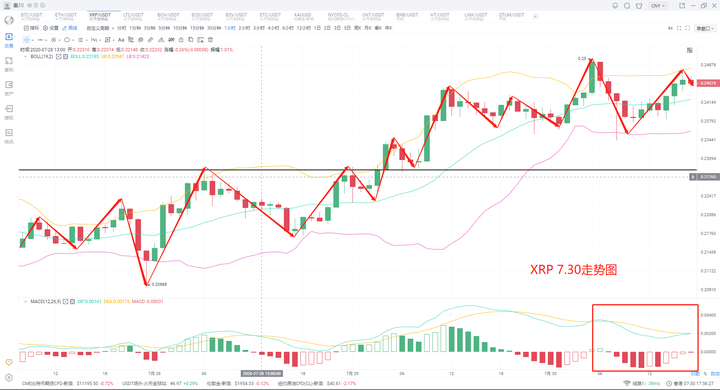Click the diamond VIP icon in sidebar
This screenshot has height=390, width=720.
point(9,362)
